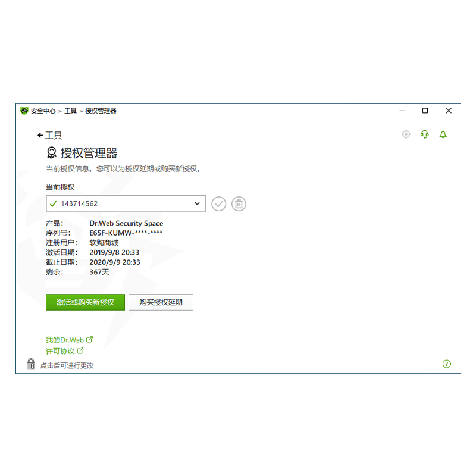Image resolution: width=476 pixels, height=476 pixels.
Task: Click the round checkmark icon beside dropdown
Action: click(218, 203)
